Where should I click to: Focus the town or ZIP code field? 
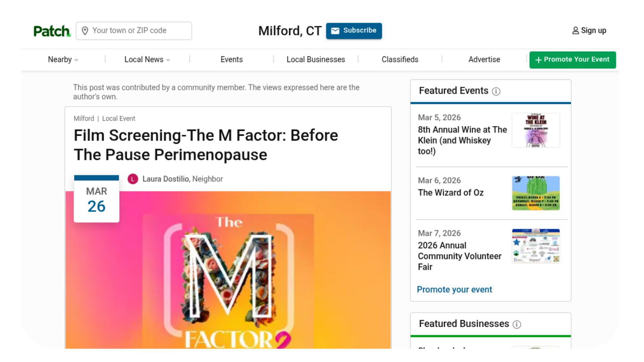pyautogui.click(x=139, y=31)
